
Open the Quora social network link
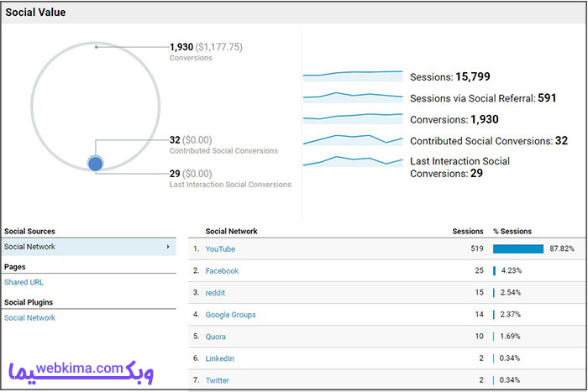coord(216,337)
